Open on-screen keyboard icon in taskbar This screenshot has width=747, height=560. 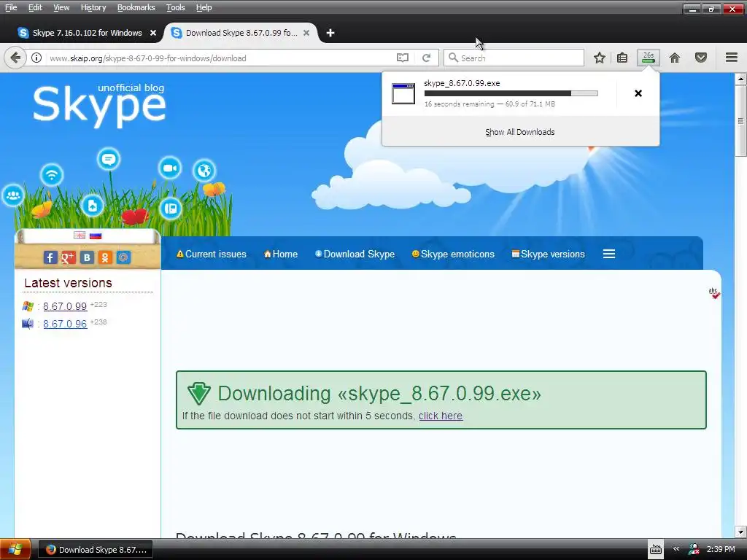point(656,550)
